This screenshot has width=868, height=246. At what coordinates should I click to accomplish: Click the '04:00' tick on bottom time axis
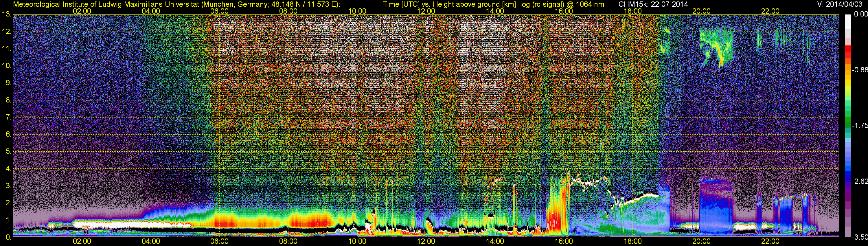pyautogui.click(x=151, y=242)
